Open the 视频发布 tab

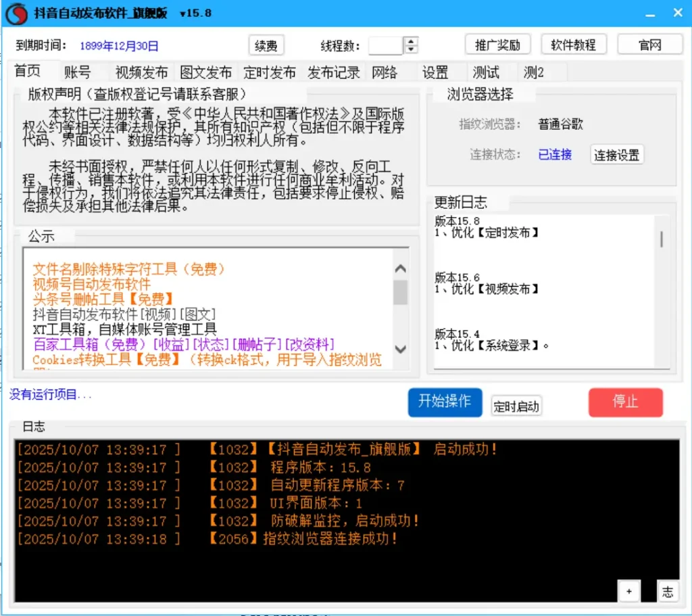[141, 72]
